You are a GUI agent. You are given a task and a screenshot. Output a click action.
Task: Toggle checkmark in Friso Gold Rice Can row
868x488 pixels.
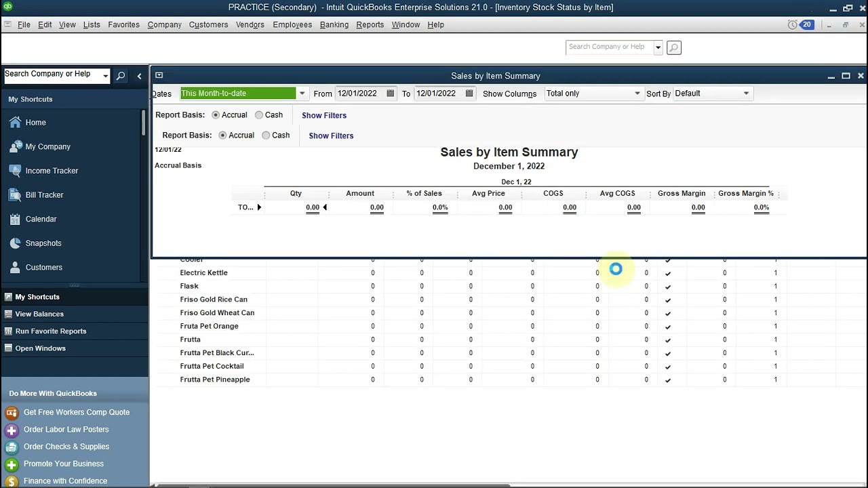coord(668,300)
